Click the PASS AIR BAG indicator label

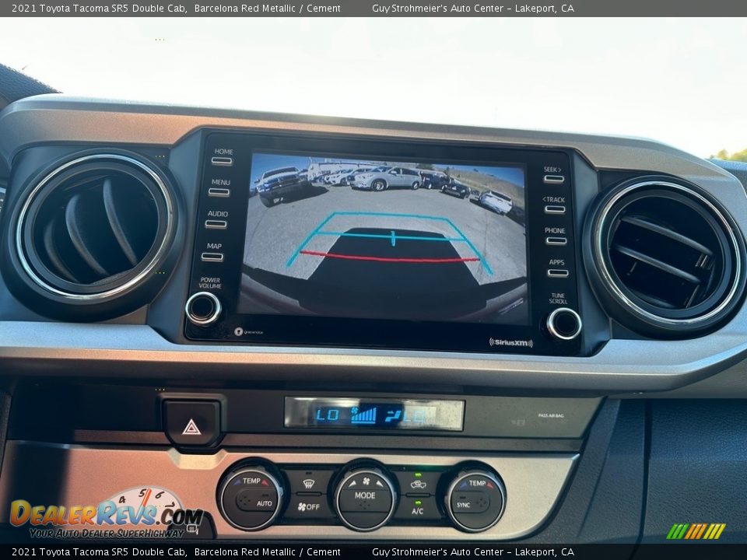point(551,415)
